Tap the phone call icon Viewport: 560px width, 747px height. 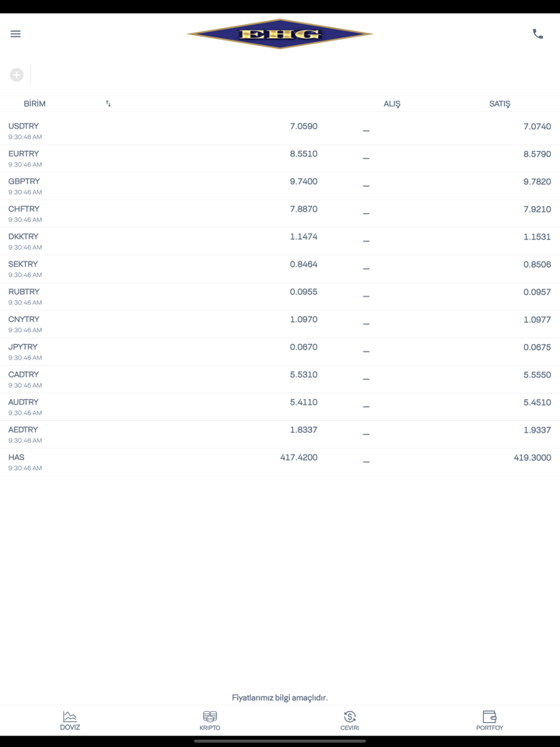(x=537, y=33)
